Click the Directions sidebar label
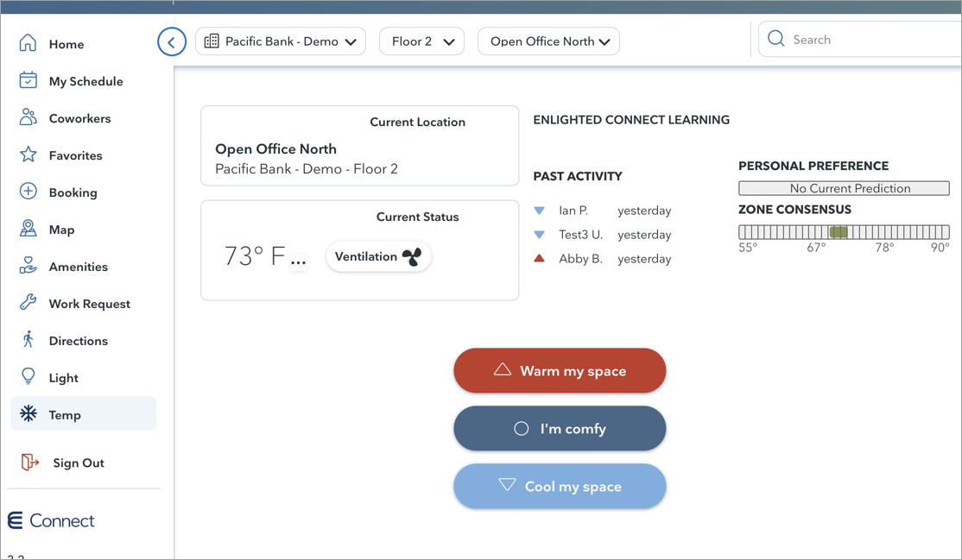This screenshot has height=560, width=962. [x=79, y=341]
